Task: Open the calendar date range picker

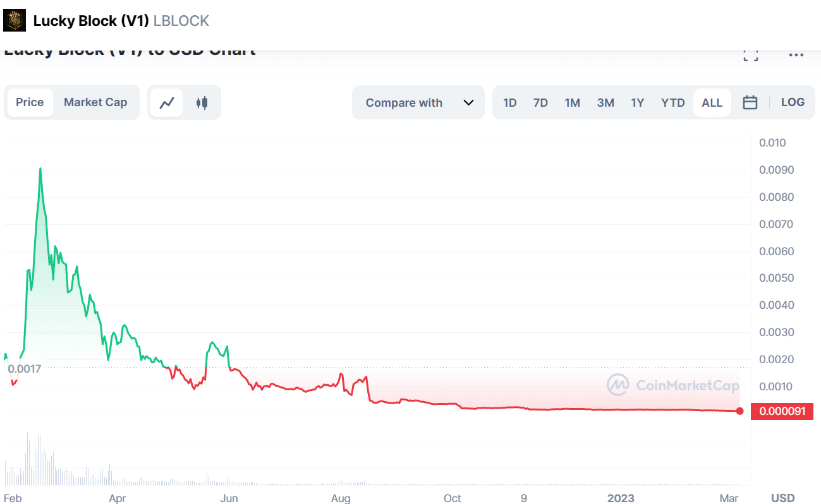Action: (750, 102)
